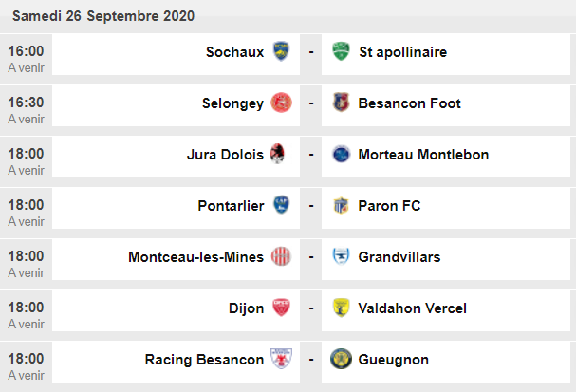Click the Selongey red club badge
This screenshot has height=392, width=576.
[x=281, y=103]
